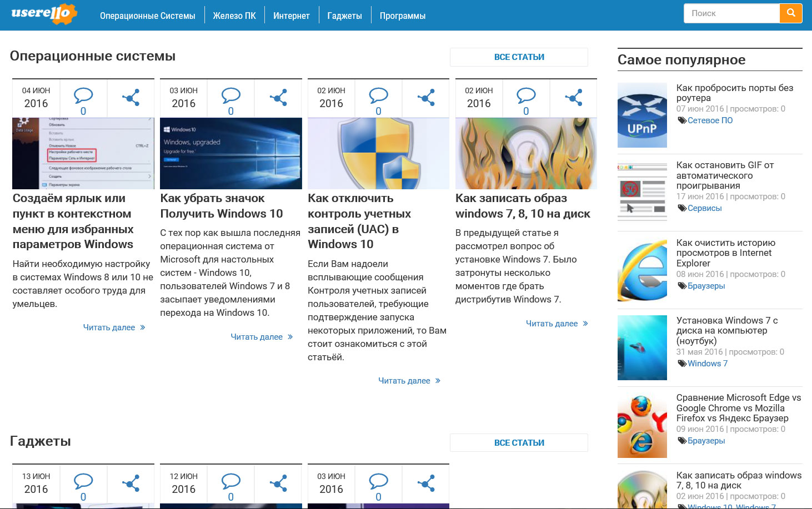Open comments icon of disk image article
Viewport: 812px width, 509px height.
pyautogui.click(x=526, y=101)
